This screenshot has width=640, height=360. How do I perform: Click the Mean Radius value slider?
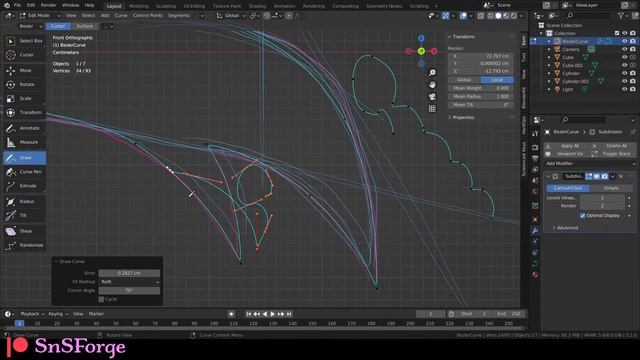point(481,96)
